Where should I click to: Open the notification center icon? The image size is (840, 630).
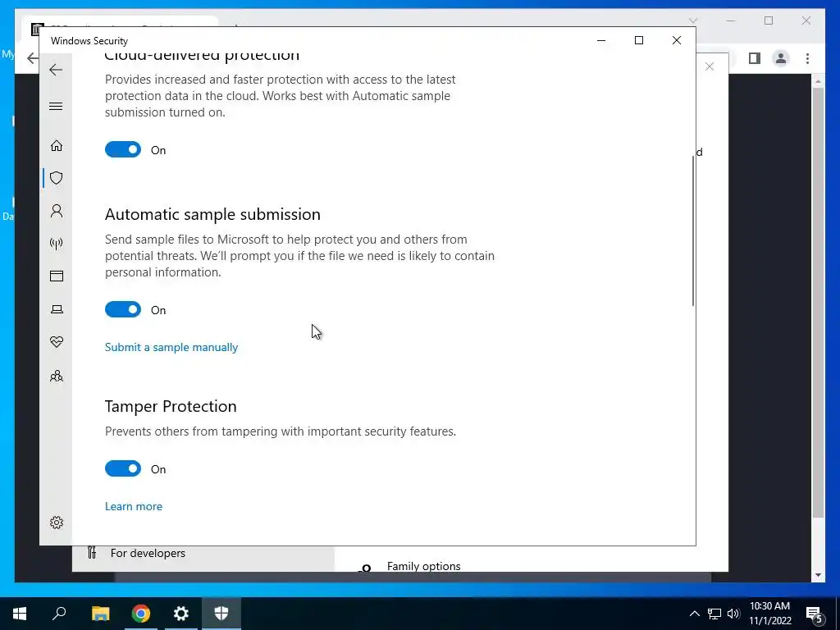pyautogui.click(x=814, y=614)
